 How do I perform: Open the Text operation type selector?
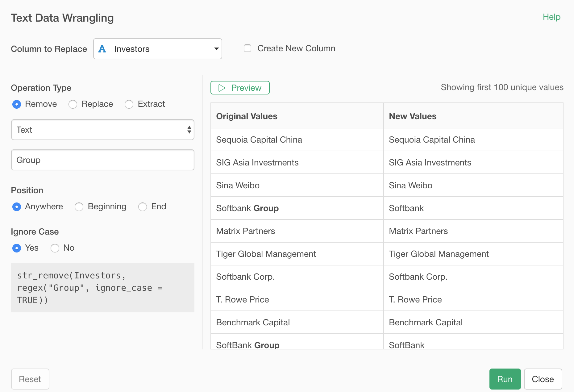click(x=103, y=130)
